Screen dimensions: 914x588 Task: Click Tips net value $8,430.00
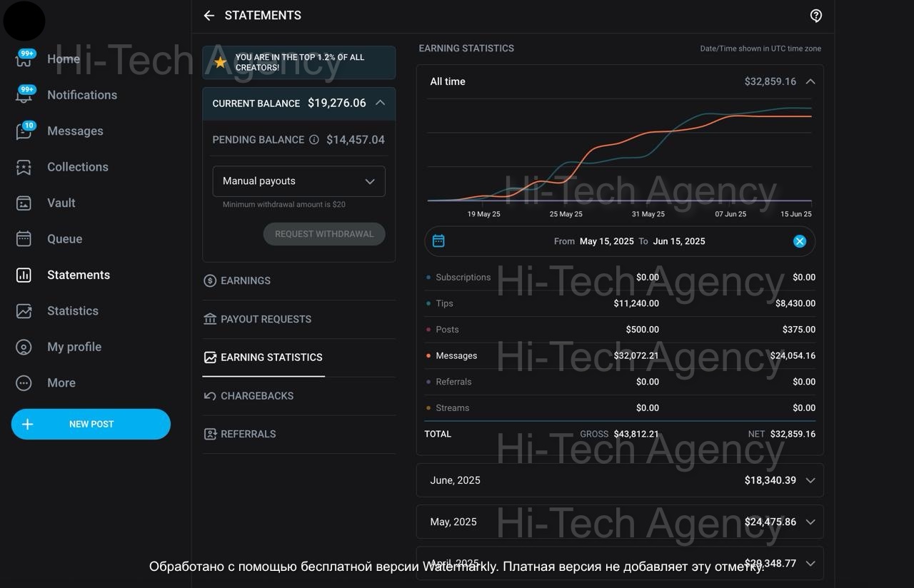tap(795, 303)
